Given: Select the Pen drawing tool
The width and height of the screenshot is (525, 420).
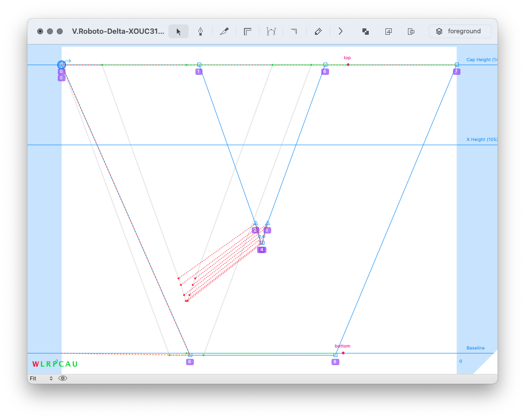Looking at the screenshot, I should (200, 31).
